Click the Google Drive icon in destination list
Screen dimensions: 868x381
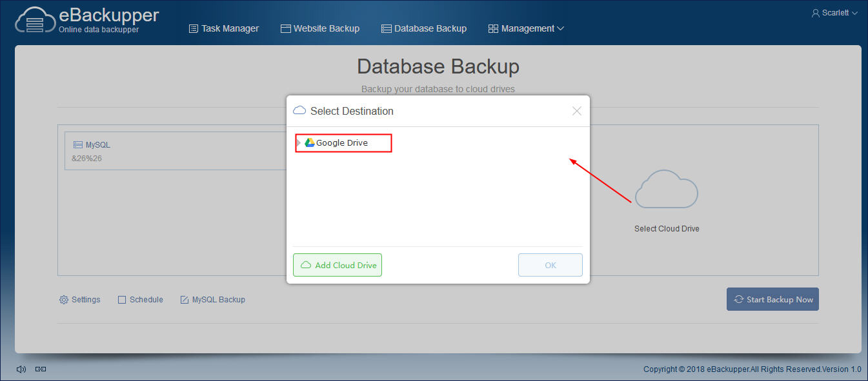click(310, 142)
